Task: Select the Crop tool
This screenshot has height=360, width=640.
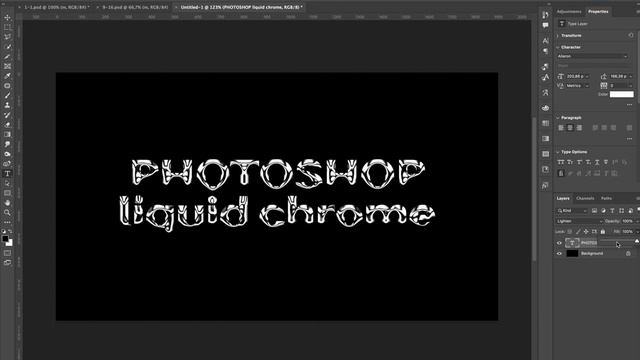Action: (x=7, y=57)
